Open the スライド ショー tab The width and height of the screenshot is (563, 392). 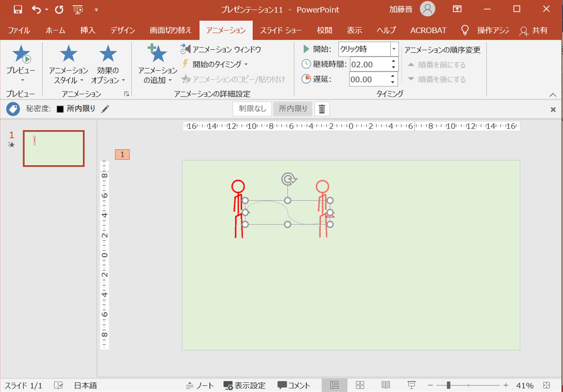pos(281,30)
